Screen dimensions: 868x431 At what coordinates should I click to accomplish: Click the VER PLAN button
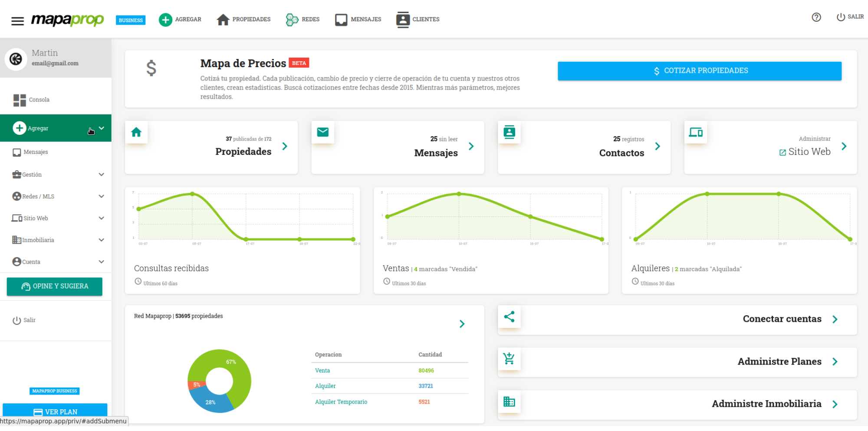[x=55, y=411]
